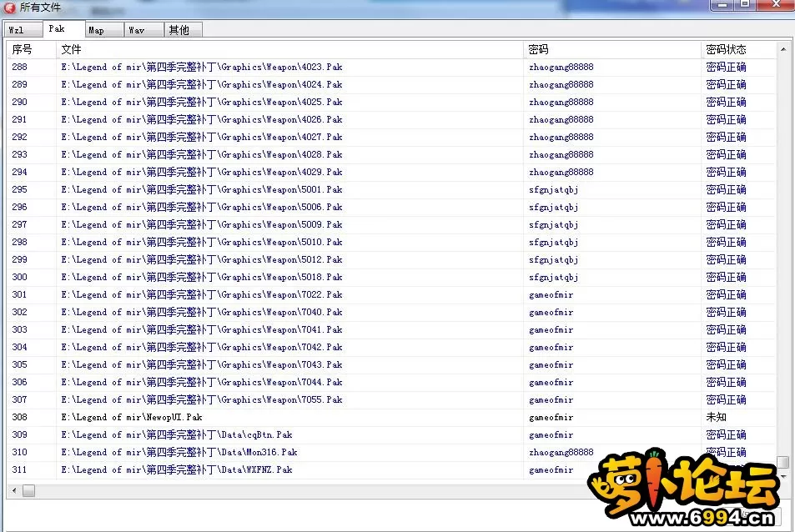Click 密码正确 status in row 309

[726, 434]
